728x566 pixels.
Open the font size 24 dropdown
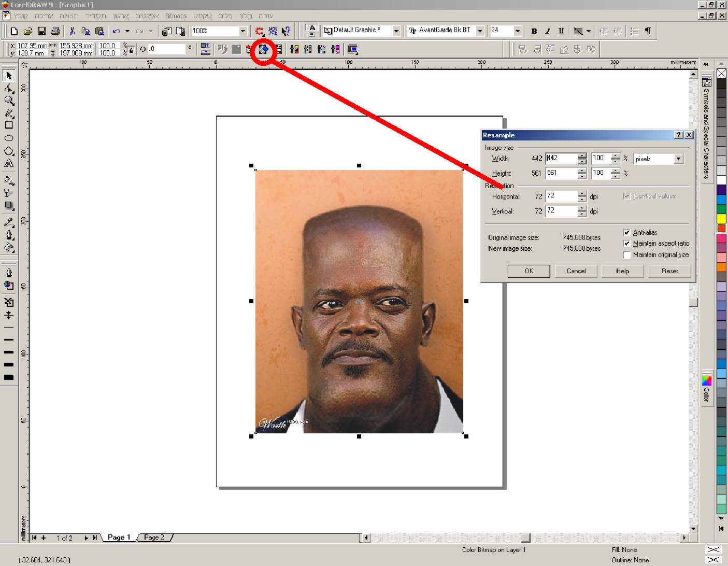(517, 31)
